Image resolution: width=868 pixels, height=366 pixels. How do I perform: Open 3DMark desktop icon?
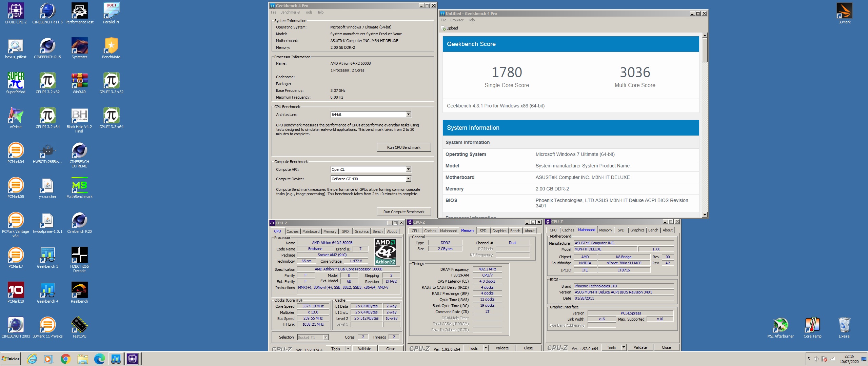tap(844, 14)
